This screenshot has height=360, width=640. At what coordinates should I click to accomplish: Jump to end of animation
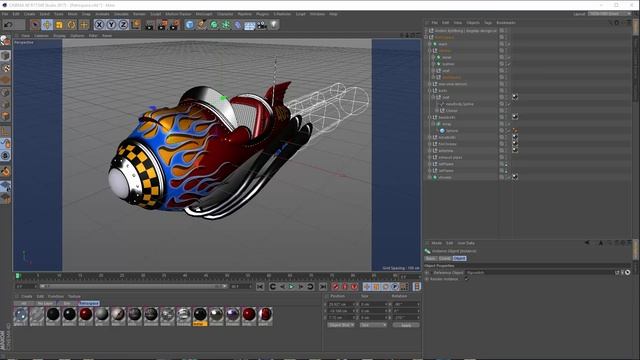point(322,287)
